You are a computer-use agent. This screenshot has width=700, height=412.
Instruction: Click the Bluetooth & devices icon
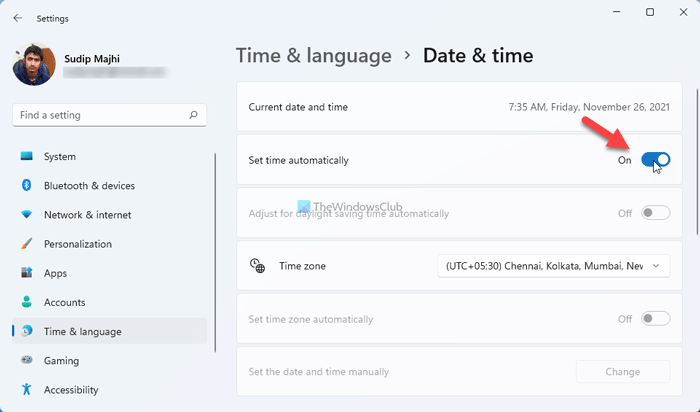pyautogui.click(x=26, y=186)
